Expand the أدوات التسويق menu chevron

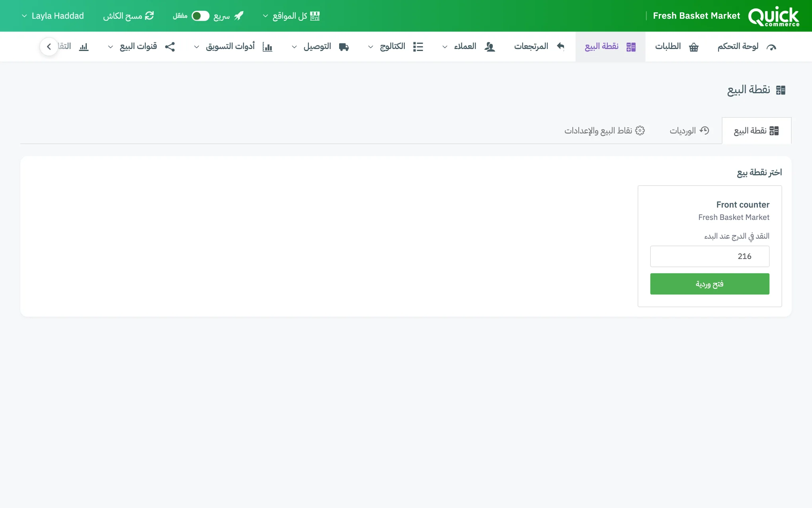click(x=196, y=47)
